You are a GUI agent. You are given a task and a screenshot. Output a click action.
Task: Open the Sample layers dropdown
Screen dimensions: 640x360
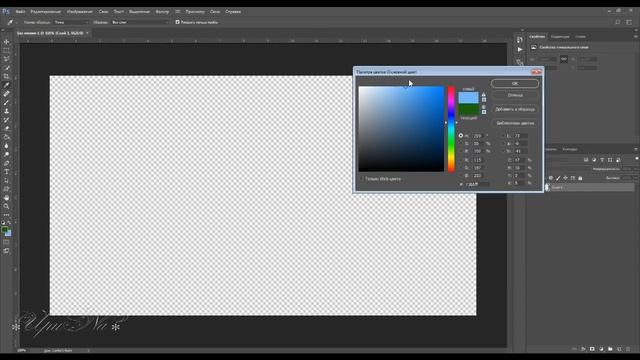140,22
